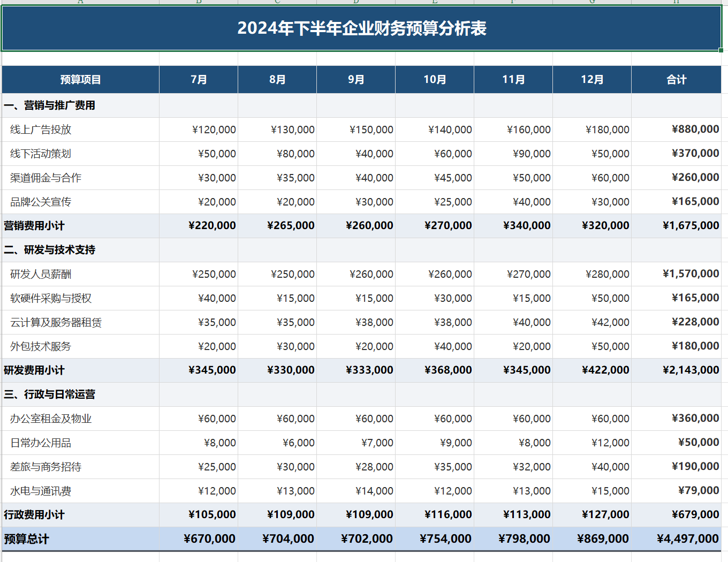Click 线上广告投放 July value ¥120,000
This screenshot has width=728, height=562.
coord(199,130)
